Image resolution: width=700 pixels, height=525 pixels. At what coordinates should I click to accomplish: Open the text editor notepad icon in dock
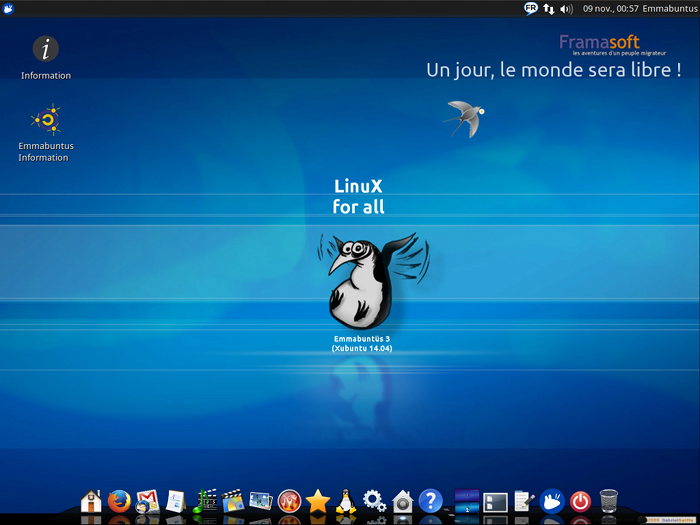click(524, 501)
